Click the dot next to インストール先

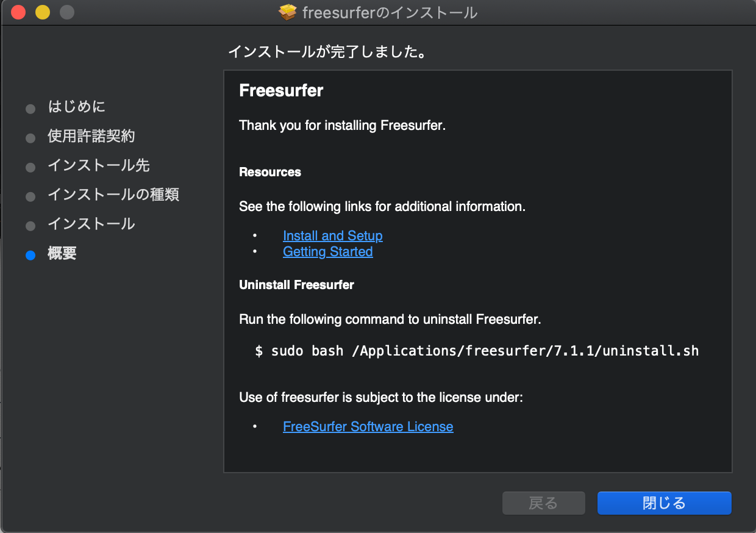tap(30, 167)
